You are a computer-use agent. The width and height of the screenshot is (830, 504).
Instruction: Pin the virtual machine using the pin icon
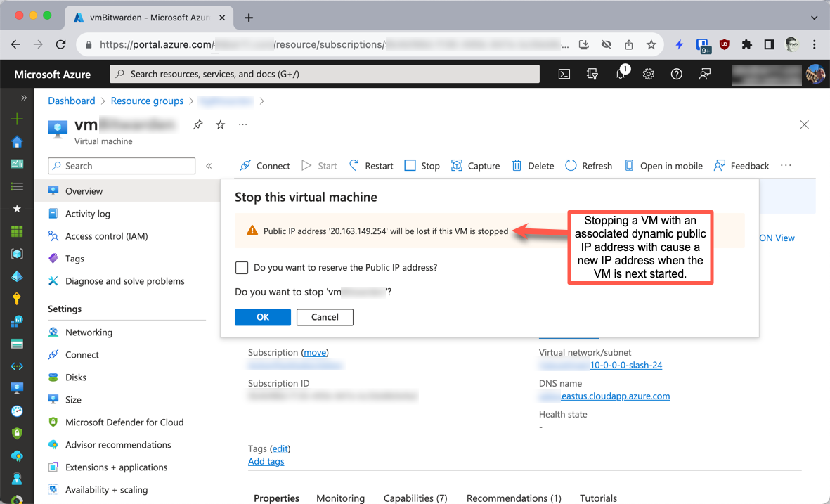197,124
